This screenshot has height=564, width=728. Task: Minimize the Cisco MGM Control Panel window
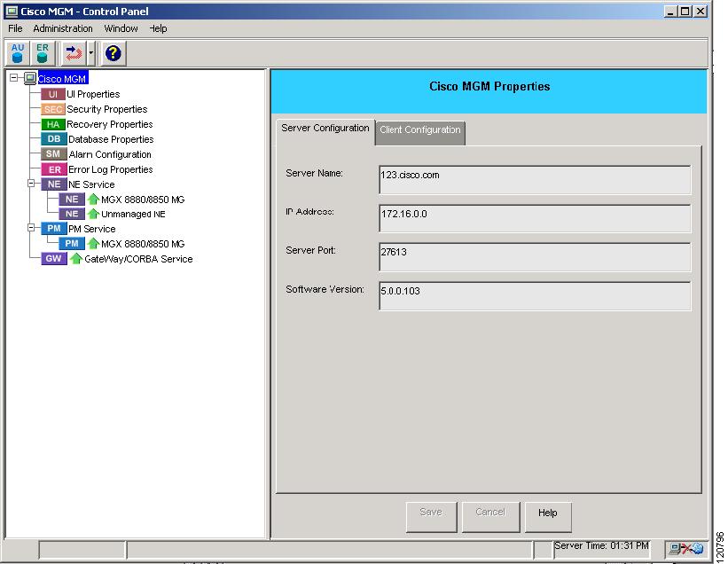pyautogui.click(x=670, y=12)
